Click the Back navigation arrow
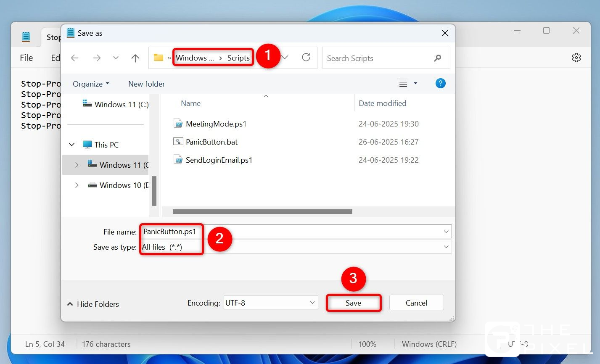Viewport: 600px width, 364px height. click(75, 58)
